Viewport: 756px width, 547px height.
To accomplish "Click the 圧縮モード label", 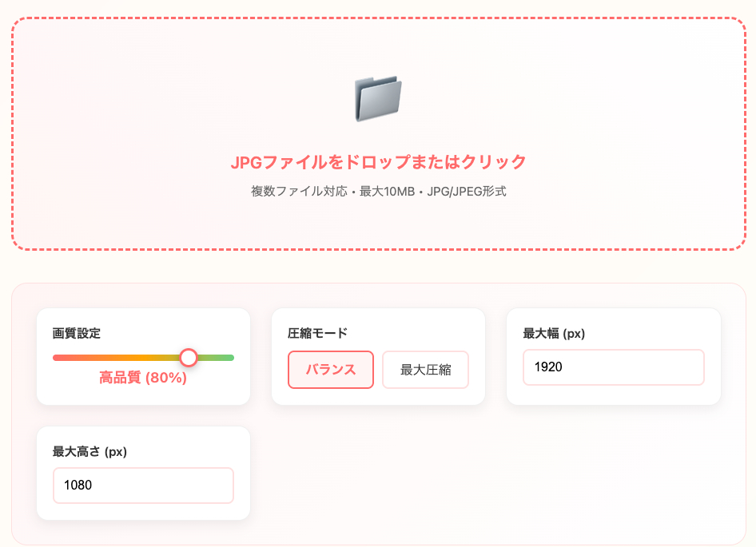I will (x=317, y=333).
